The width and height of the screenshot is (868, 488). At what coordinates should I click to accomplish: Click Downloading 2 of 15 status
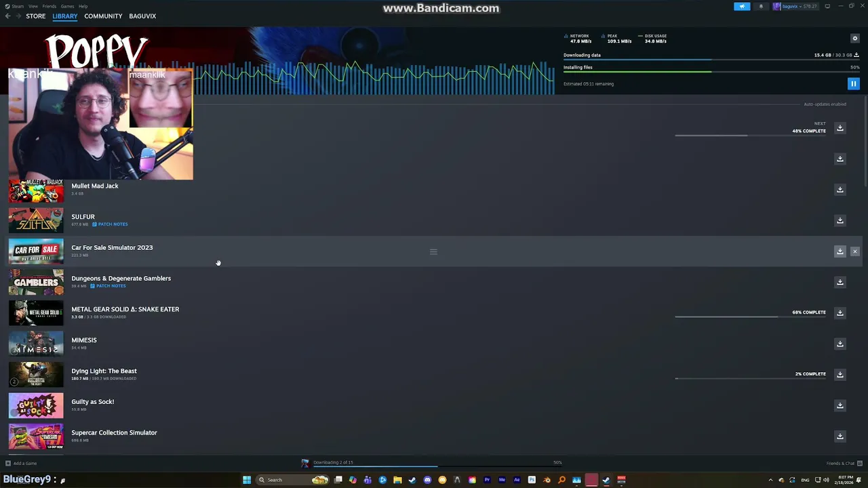pyautogui.click(x=333, y=462)
